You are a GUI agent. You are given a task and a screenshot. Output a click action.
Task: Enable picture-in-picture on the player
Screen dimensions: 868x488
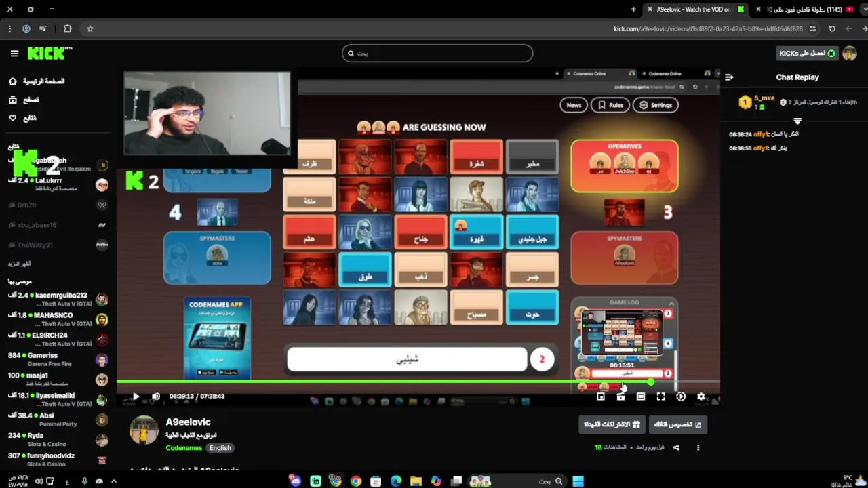(x=601, y=396)
